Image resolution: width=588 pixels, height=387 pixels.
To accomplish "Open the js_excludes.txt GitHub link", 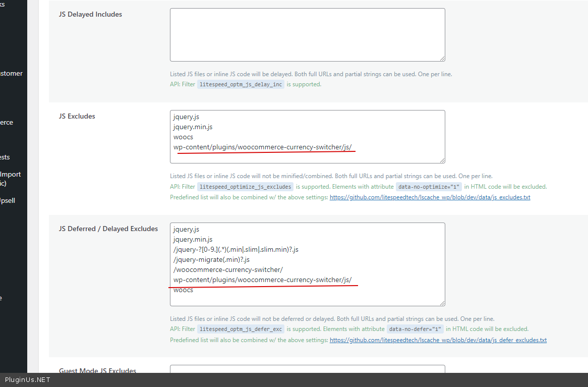I will 430,197.
